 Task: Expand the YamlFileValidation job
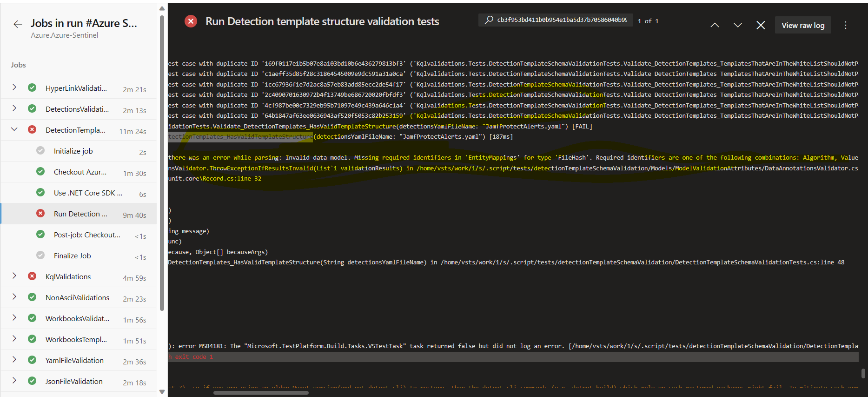[x=14, y=359]
